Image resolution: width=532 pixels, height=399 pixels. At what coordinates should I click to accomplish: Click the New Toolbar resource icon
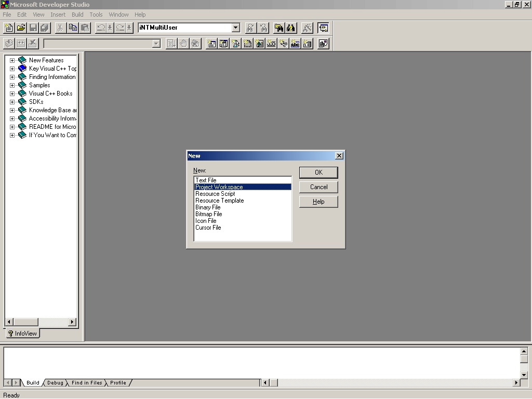click(271, 44)
